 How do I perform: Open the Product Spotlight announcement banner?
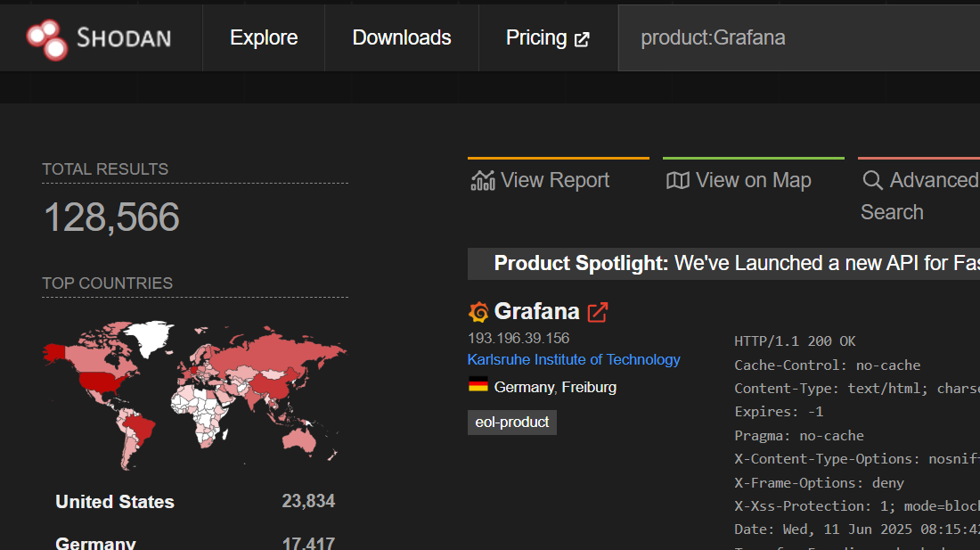723,263
